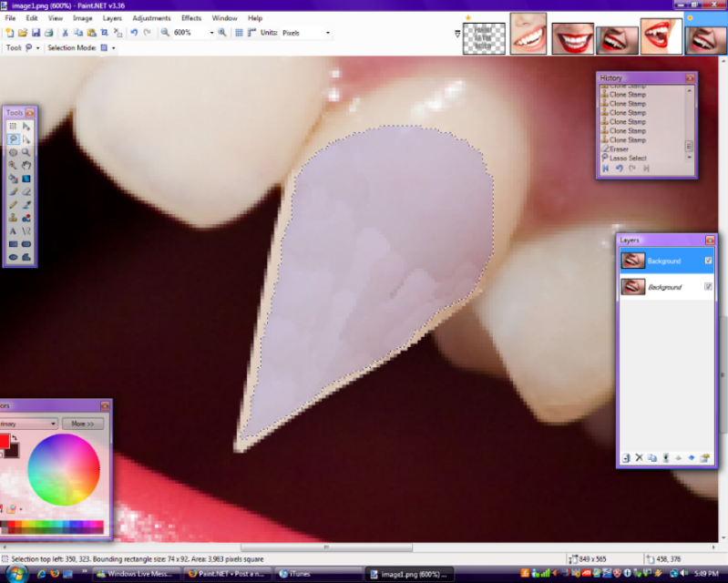Select the Paint Bucket tool
Image resolution: width=728 pixels, height=583 pixels.
(x=13, y=179)
